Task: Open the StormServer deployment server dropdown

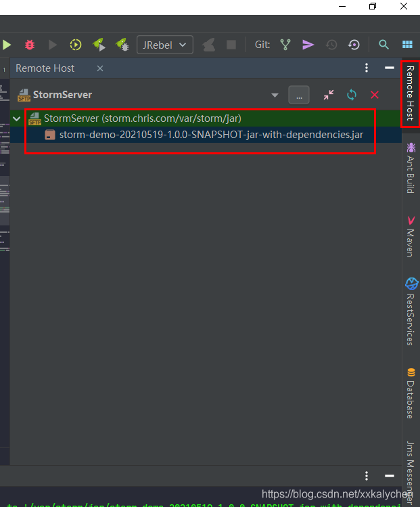Action: [x=275, y=95]
